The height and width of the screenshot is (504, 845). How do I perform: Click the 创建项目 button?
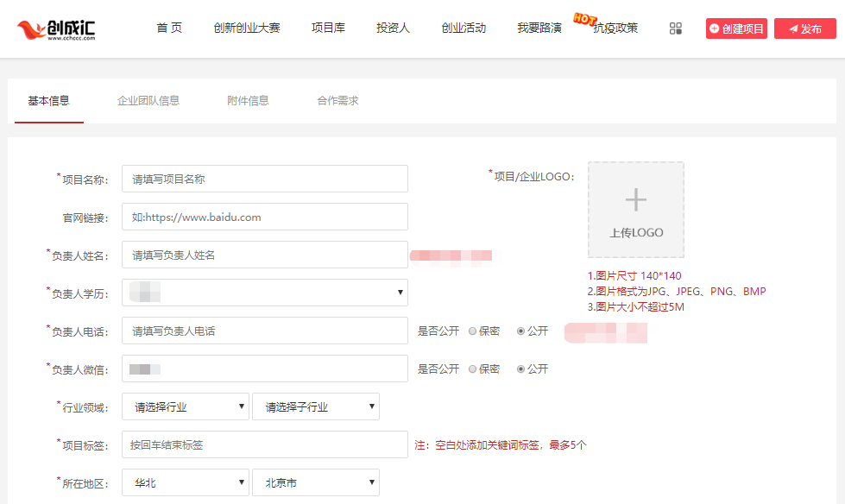[x=735, y=28]
